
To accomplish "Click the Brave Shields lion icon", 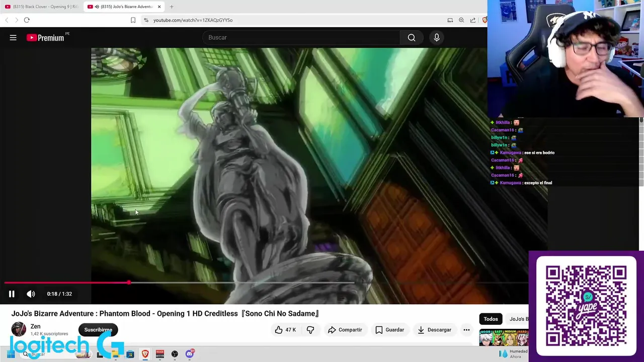I will [x=485, y=20].
